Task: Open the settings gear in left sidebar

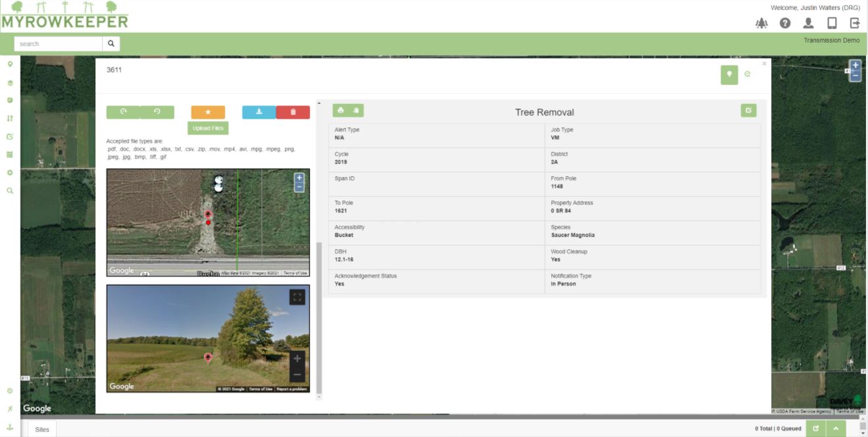Action: click(10, 172)
